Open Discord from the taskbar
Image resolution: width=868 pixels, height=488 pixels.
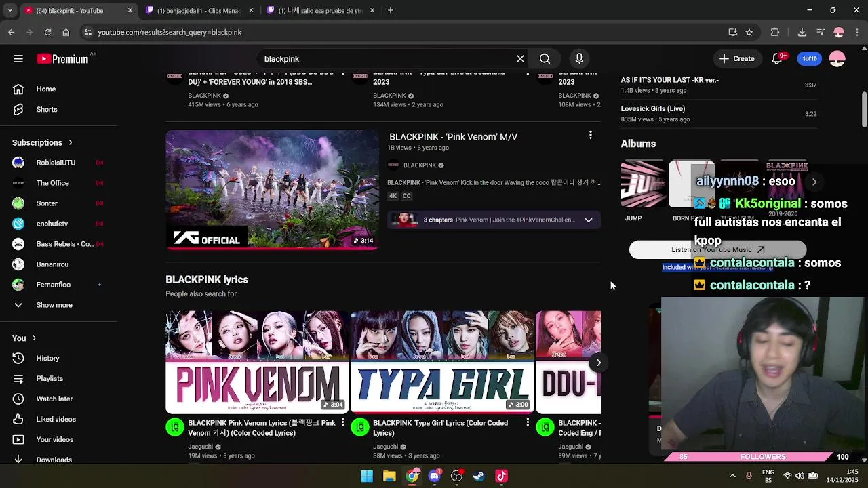(435, 476)
